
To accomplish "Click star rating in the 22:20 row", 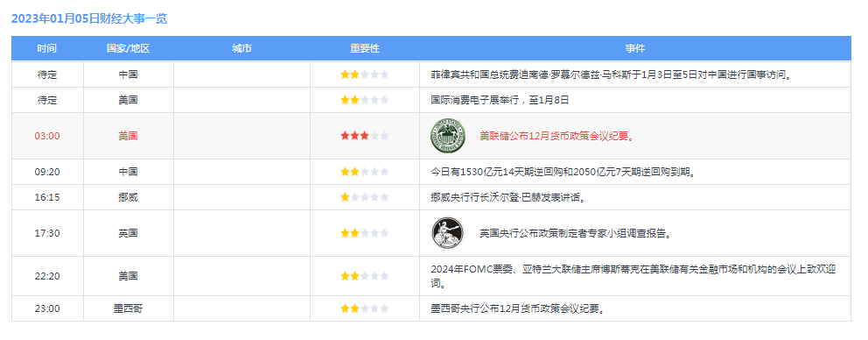I will coord(365,276).
